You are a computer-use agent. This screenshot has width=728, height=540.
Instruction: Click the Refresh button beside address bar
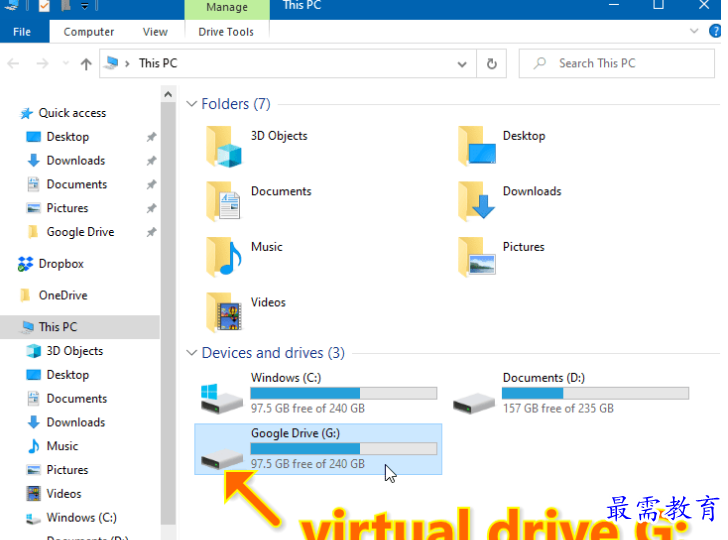[x=492, y=64]
